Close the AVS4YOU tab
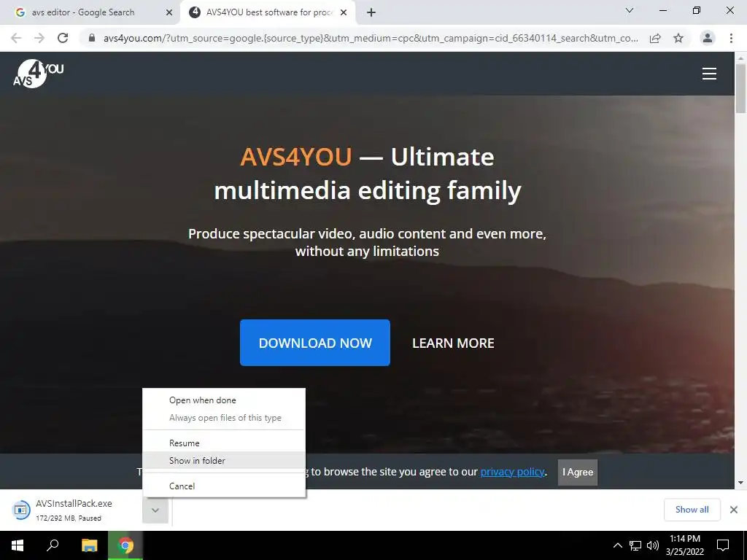This screenshot has height=560, width=747. [x=344, y=13]
